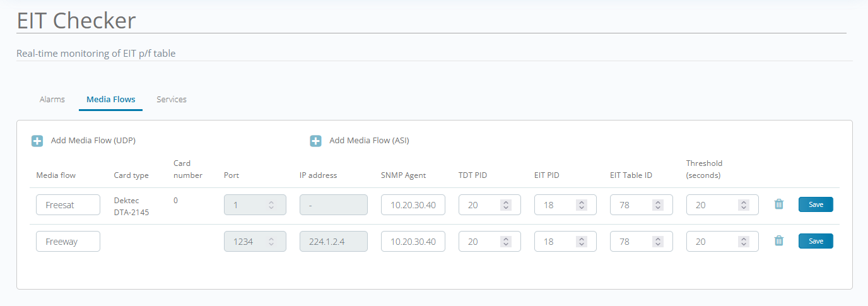Image resolution: width=868 pixels, height=306 pixels.
Task: Adjust the Freesat TDT PID stepper arrows
Action: (x=506, y=205)
